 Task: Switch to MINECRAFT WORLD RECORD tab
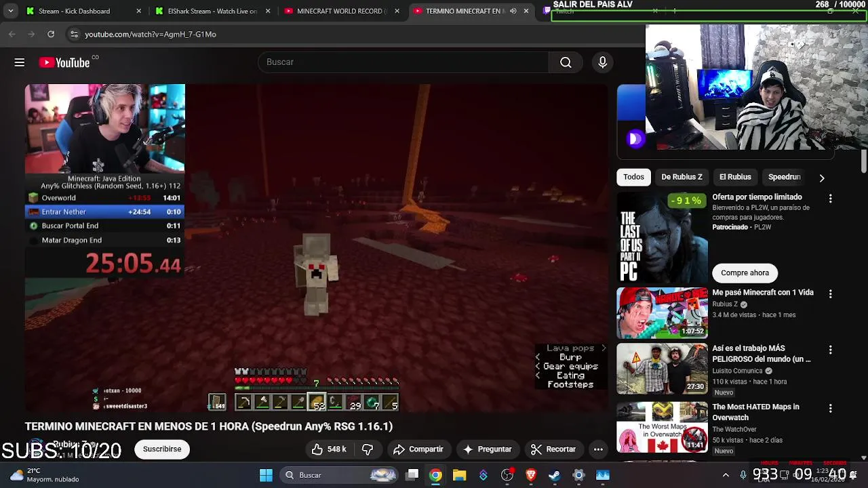pos(342,11)
